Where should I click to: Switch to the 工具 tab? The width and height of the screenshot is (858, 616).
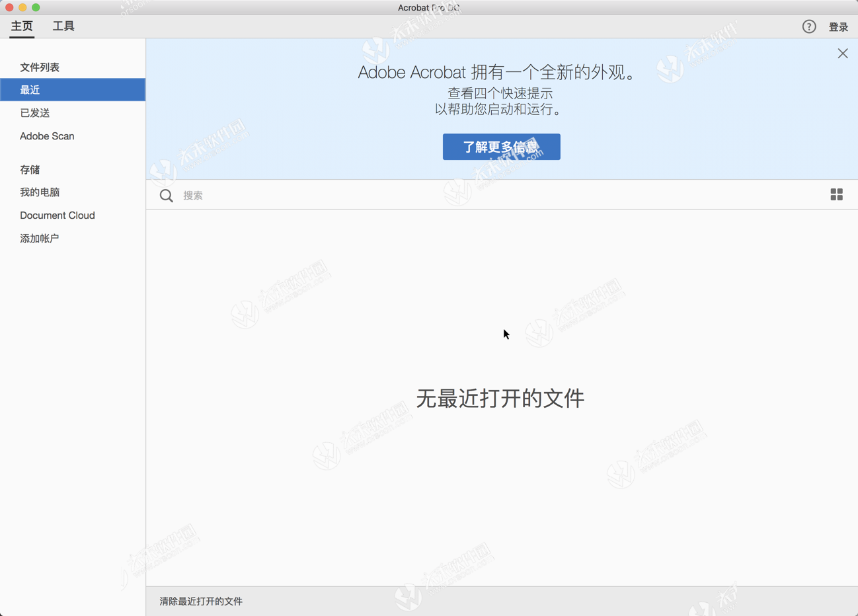tap(63, 26)
